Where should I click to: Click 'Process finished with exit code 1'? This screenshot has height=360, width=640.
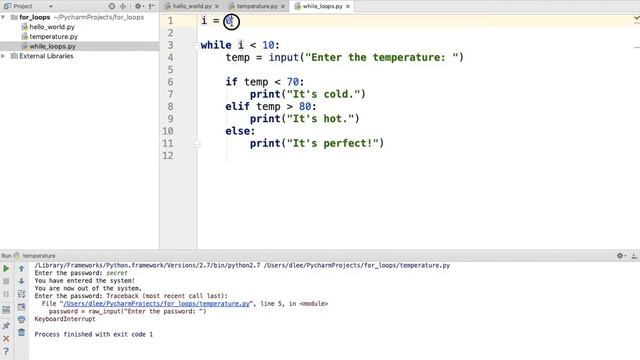(x=93, y=334)
